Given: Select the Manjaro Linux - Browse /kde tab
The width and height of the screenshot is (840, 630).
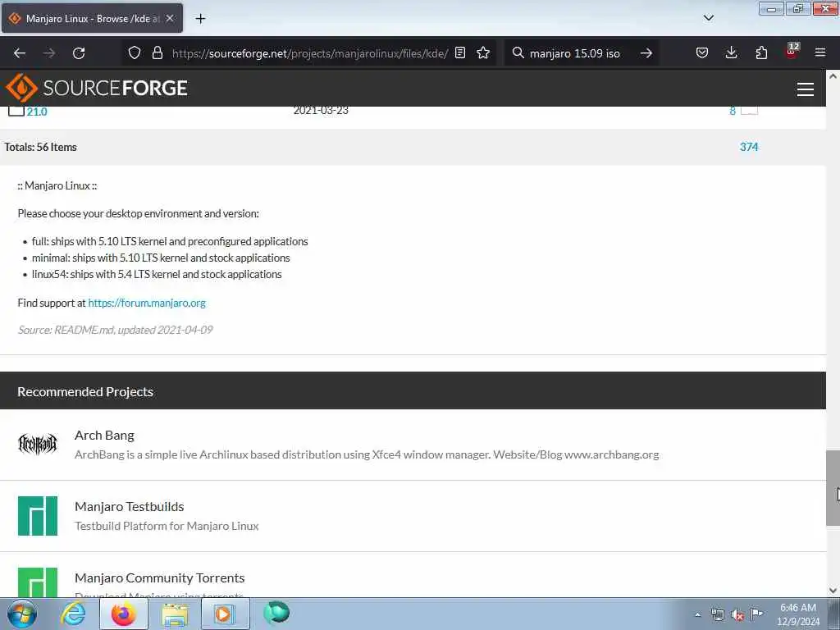Looking at the screenshot, I should pyautogui.click(x=92, y=18).
